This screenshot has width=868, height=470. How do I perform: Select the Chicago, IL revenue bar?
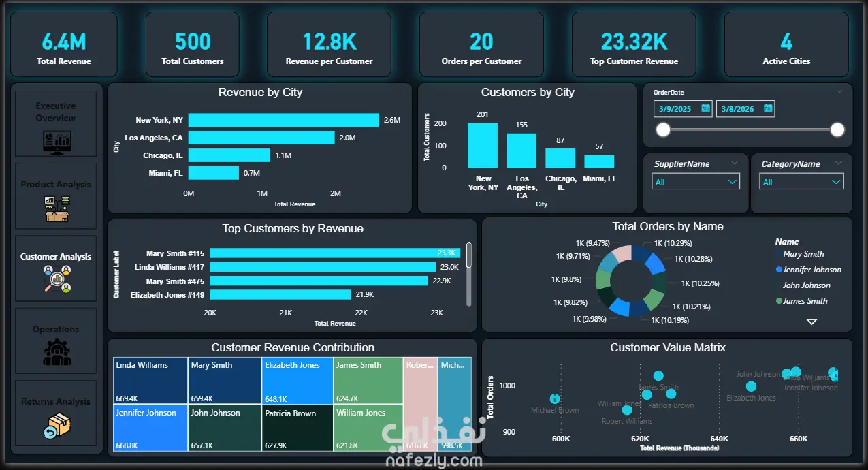[229, 155]
